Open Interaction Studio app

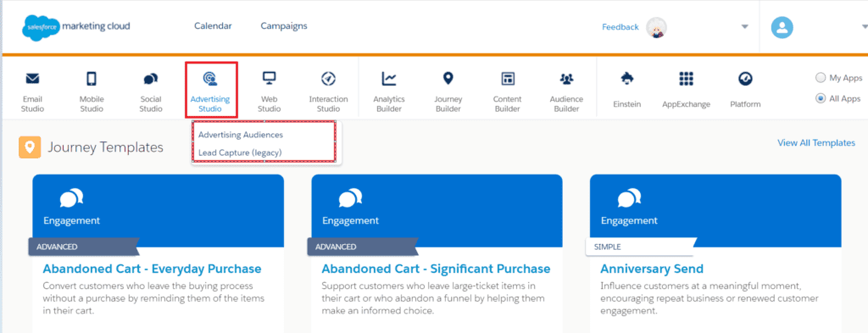[x=328, y=92]
